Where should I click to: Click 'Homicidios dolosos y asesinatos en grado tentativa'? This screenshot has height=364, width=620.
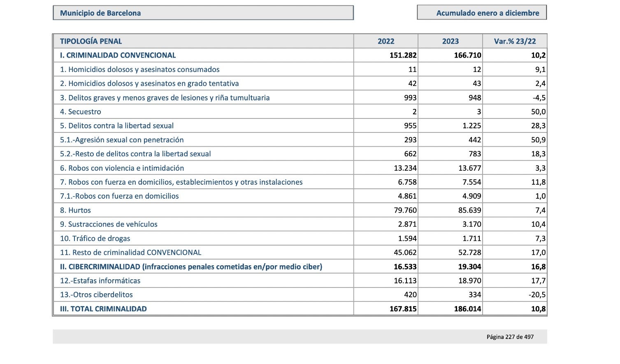coord(153,83)
